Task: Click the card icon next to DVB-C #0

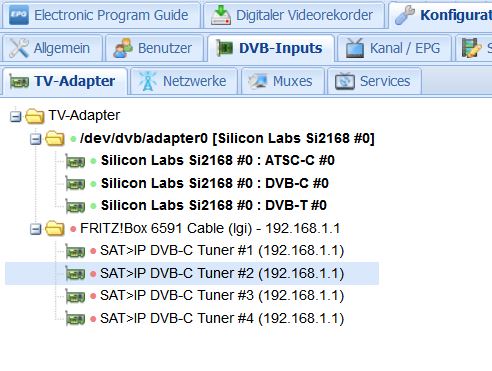Action: [x=75, y=183]
